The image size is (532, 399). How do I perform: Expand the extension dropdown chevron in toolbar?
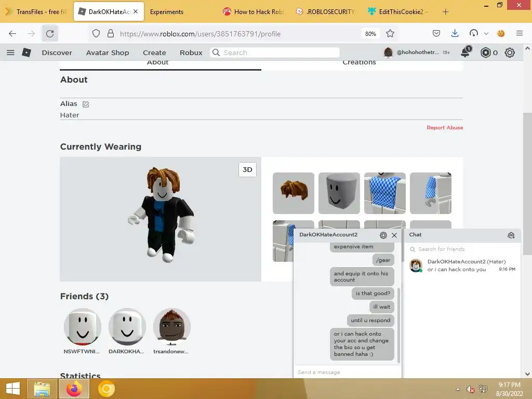click(x=486, y=34)
